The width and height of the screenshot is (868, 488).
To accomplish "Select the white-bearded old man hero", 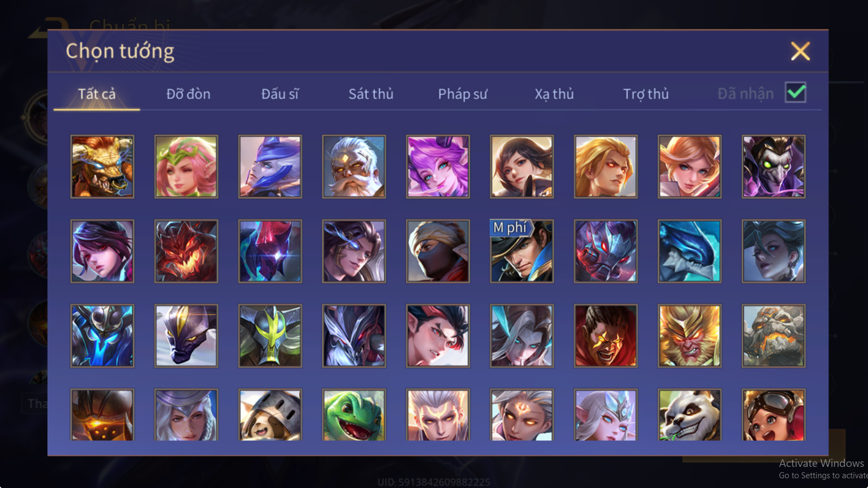I will (354, 166).
